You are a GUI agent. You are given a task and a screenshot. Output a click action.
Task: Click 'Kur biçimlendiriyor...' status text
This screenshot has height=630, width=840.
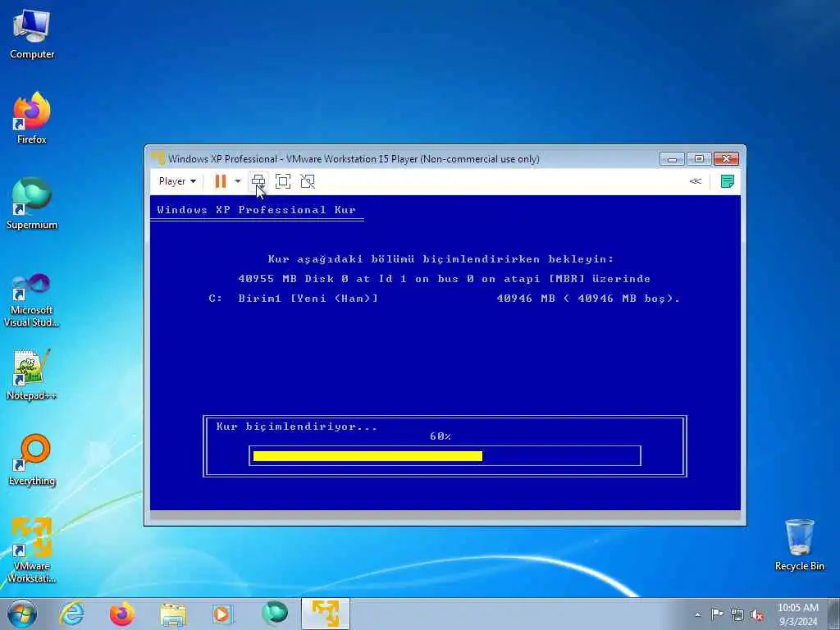click(x=297, y=427)
